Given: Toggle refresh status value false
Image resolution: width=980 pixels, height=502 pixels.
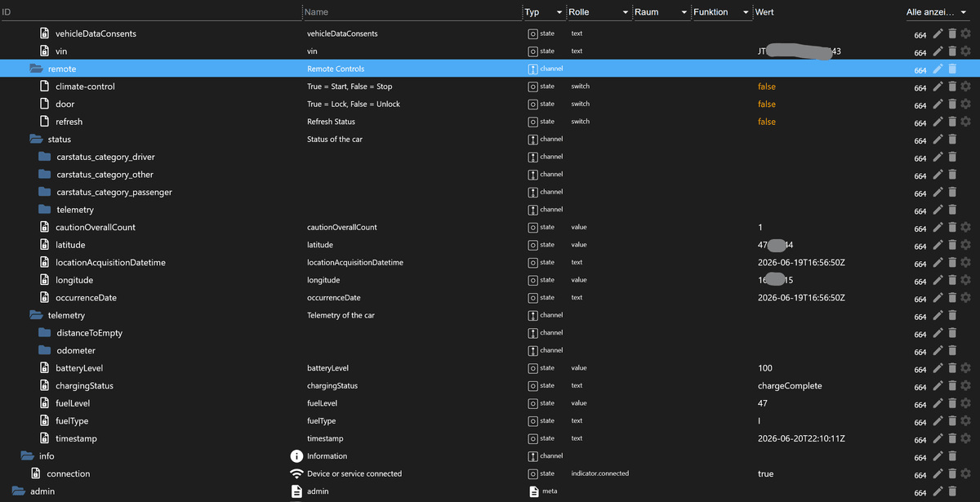Looking at the screenshot, I should [x=767, y=122].
